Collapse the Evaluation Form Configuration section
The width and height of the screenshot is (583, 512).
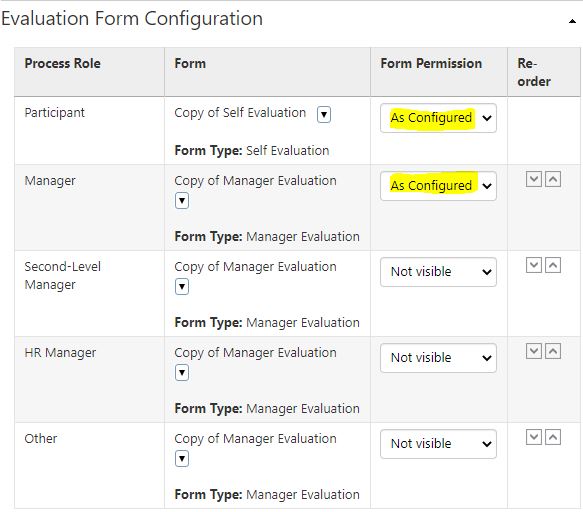[572, 22]
